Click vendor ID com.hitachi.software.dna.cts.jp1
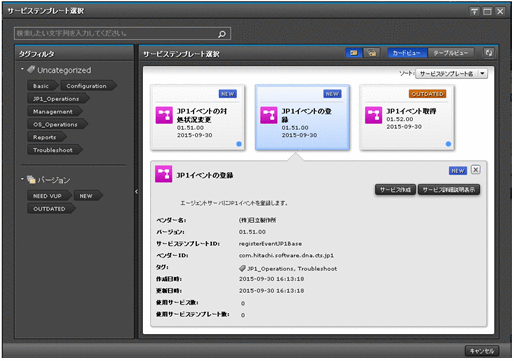514x361 pixels. click(x=286, y=255)
